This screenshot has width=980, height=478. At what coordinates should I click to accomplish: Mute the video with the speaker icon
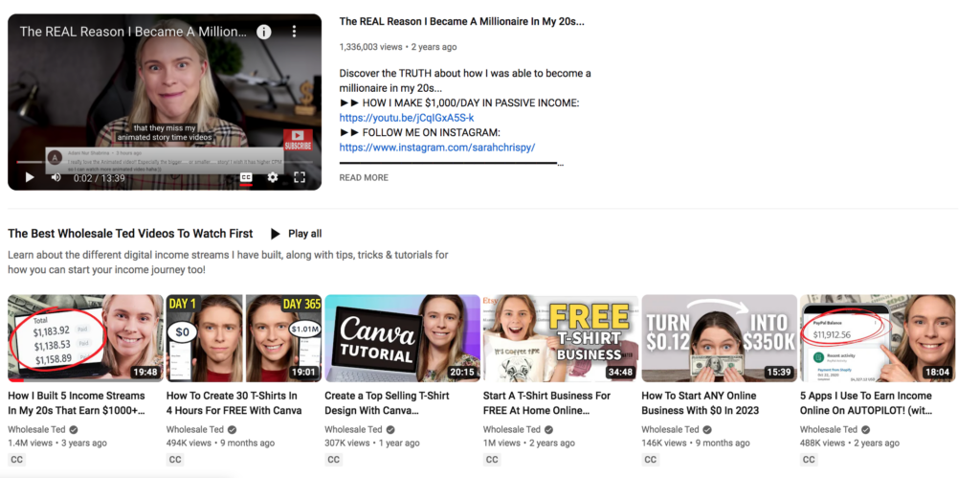click(56, 177)
